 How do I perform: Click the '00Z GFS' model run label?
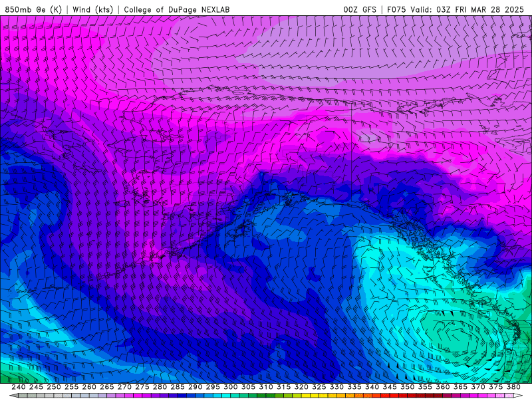pyautogui.click(x=360, y=9)
